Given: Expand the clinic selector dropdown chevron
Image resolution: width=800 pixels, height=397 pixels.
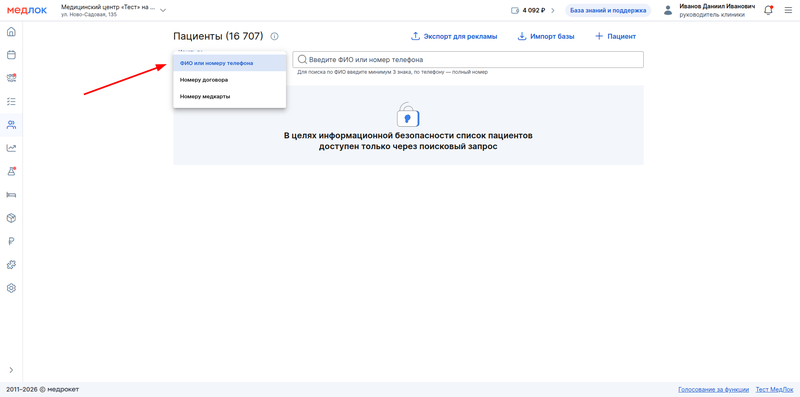Looking at the screenshot, I should tap(163, 10).
